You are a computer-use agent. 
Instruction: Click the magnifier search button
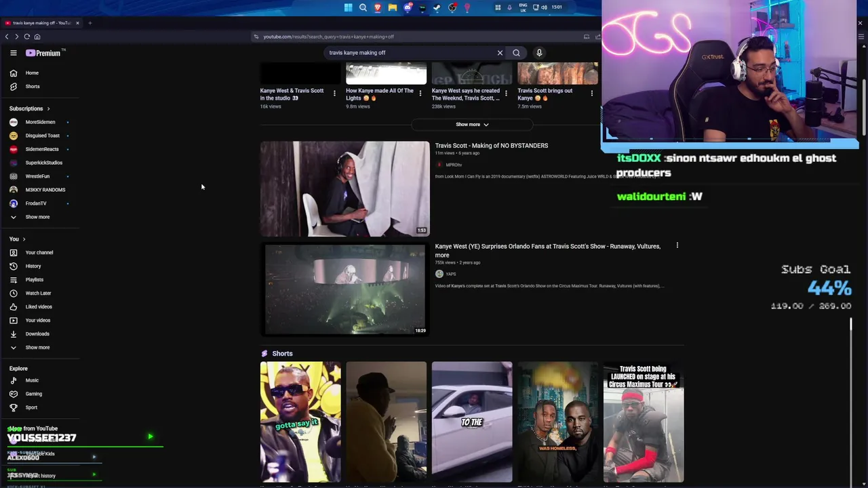tap(516, 53)
